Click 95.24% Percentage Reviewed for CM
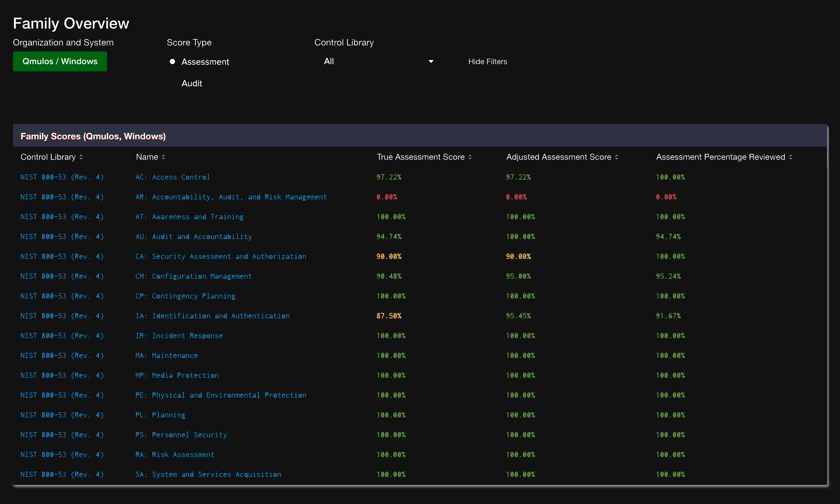The image size is (840, 504). [x=668, y=276]
